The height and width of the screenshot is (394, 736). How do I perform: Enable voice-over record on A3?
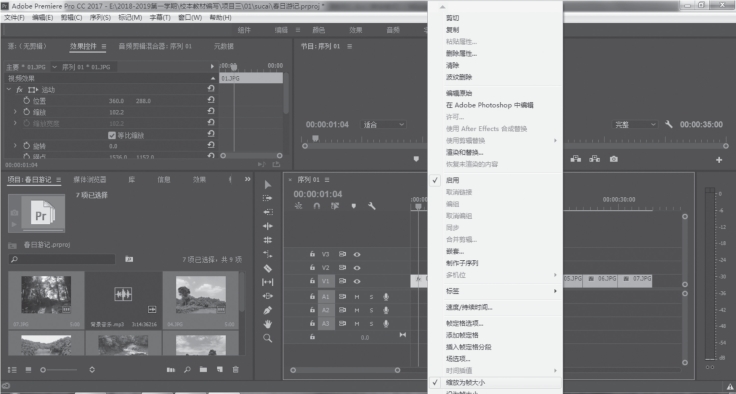click(x=386, y=324)
